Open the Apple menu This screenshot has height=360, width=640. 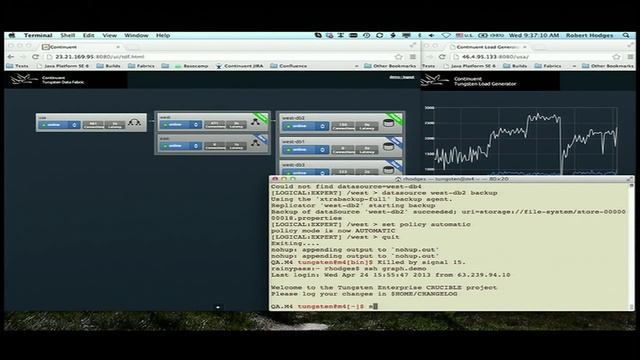[x=12, y=36]
